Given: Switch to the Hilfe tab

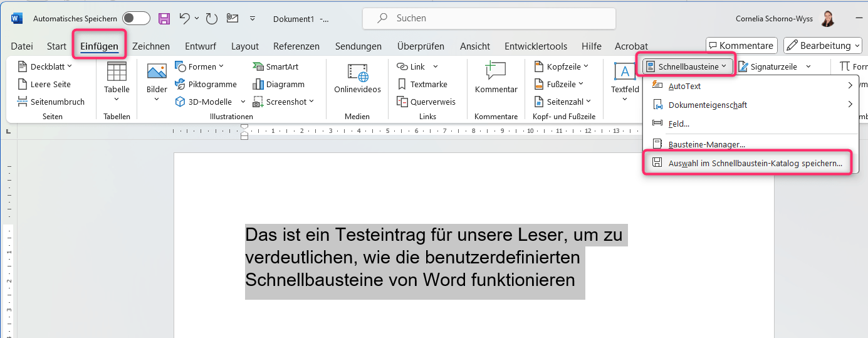Looking at the screenshot, I should [x=592, y=46].
